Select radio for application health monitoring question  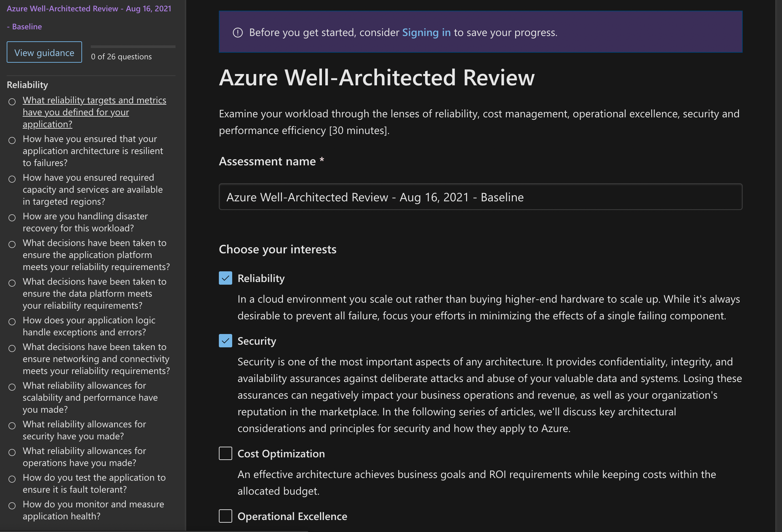[12, 506]
